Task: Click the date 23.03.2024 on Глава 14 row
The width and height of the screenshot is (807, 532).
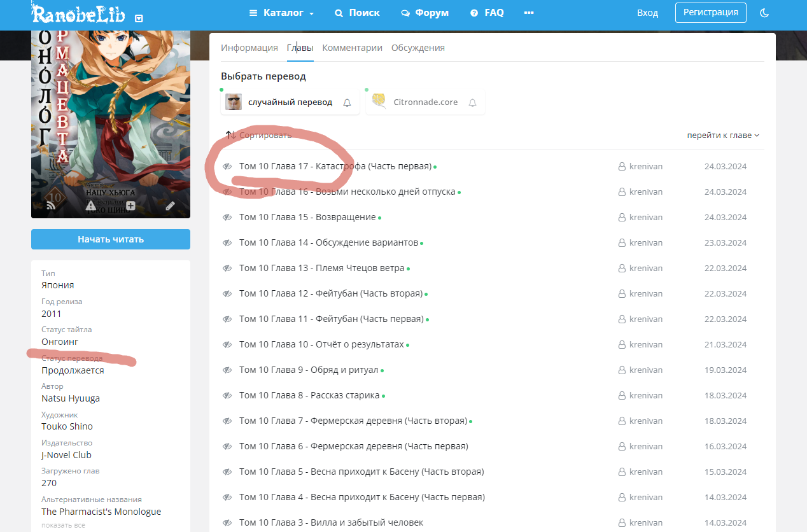Action: [726, 242]
